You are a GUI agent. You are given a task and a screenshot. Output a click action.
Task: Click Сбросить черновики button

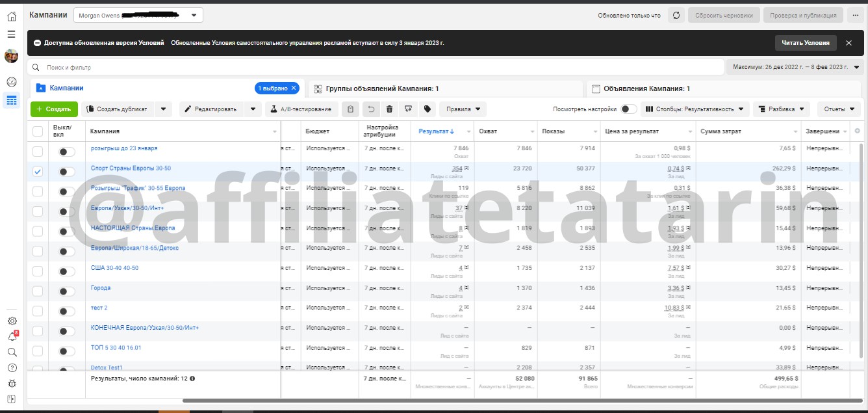724,15
